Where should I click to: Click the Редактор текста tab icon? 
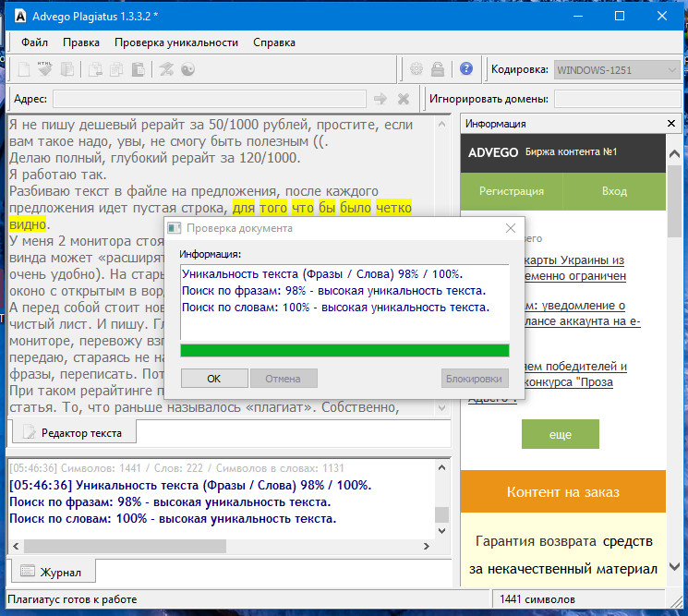tap(29, 432)
